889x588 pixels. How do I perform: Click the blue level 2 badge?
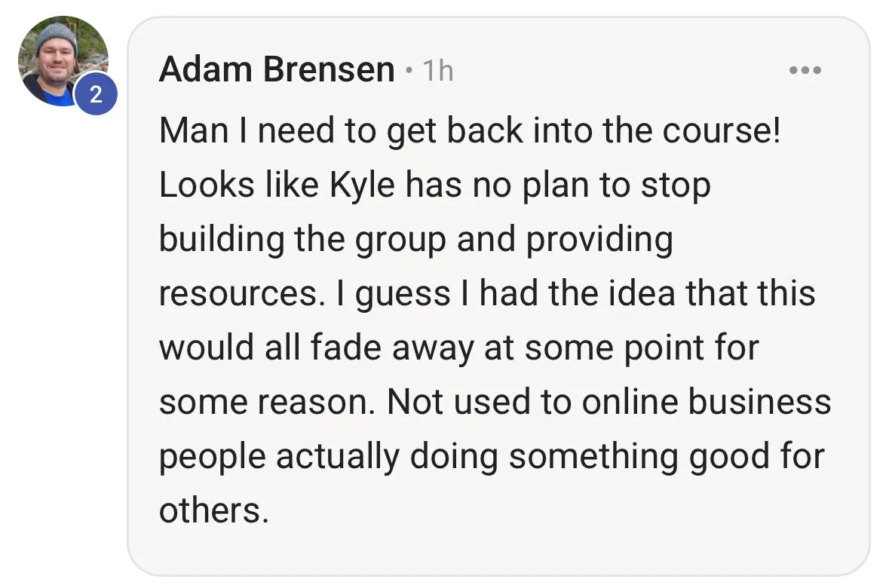95,93
